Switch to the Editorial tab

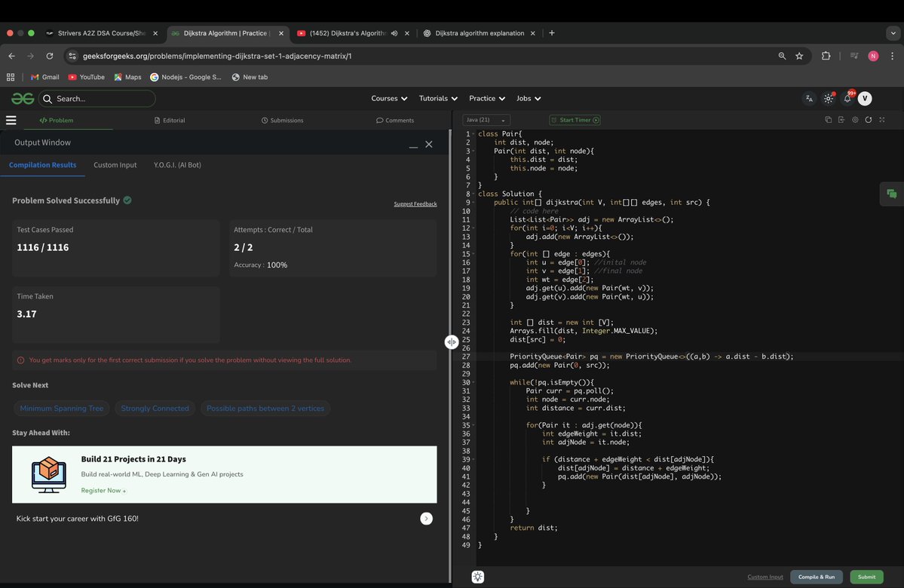point(170,121)
